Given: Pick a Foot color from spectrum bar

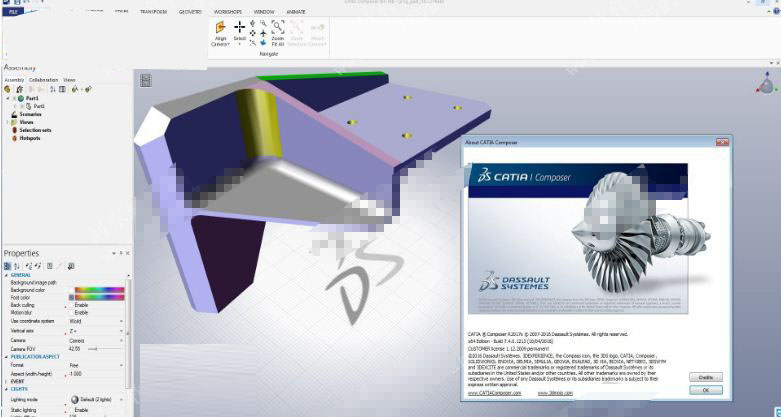Looking at the screenshot, I should pos(100,297).
